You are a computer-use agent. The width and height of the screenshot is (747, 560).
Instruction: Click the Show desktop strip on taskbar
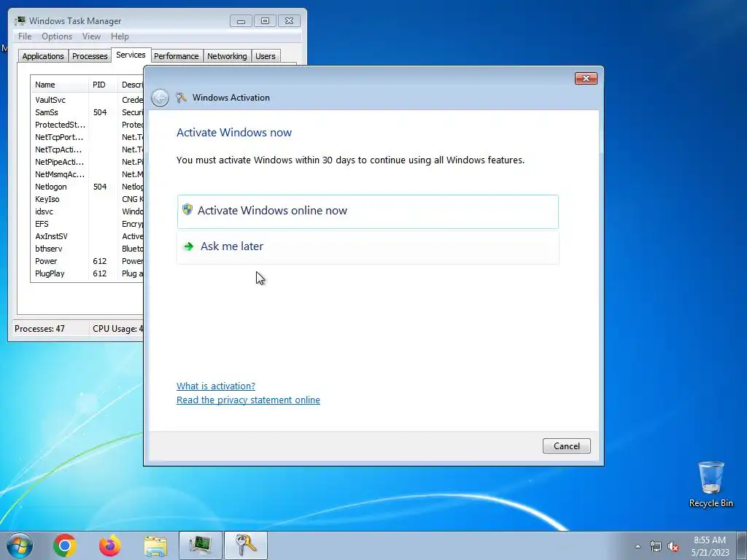(x=742, y=545)
